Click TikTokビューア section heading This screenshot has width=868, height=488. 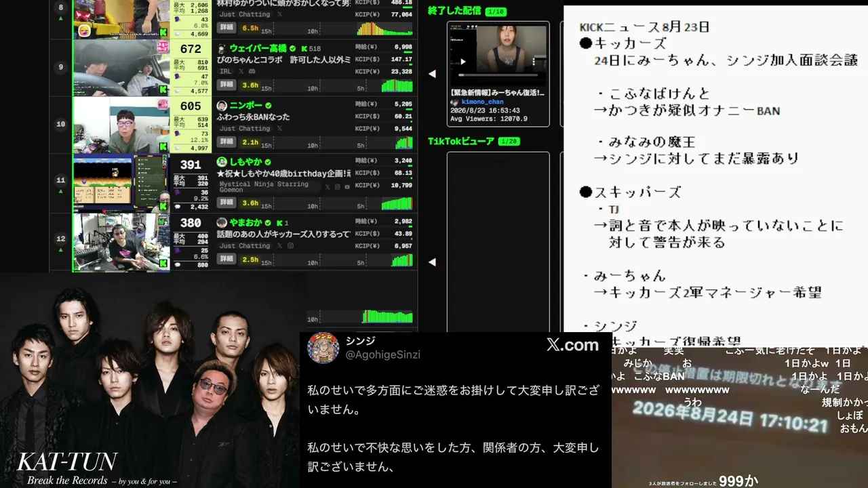click(x=461, y=141)
